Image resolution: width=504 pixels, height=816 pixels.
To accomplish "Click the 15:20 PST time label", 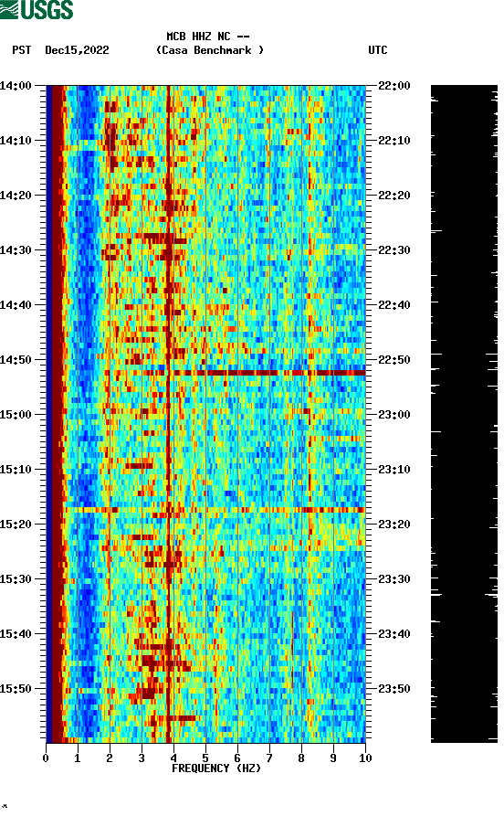I will 16,525.
